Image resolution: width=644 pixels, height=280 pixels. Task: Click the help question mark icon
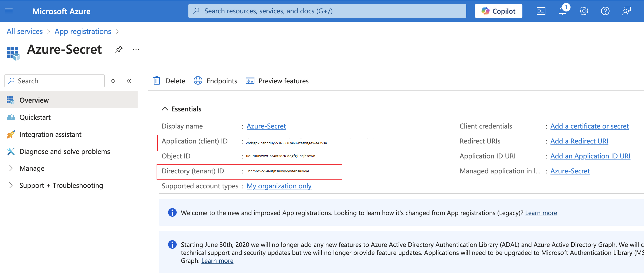(x=605, y=11)
